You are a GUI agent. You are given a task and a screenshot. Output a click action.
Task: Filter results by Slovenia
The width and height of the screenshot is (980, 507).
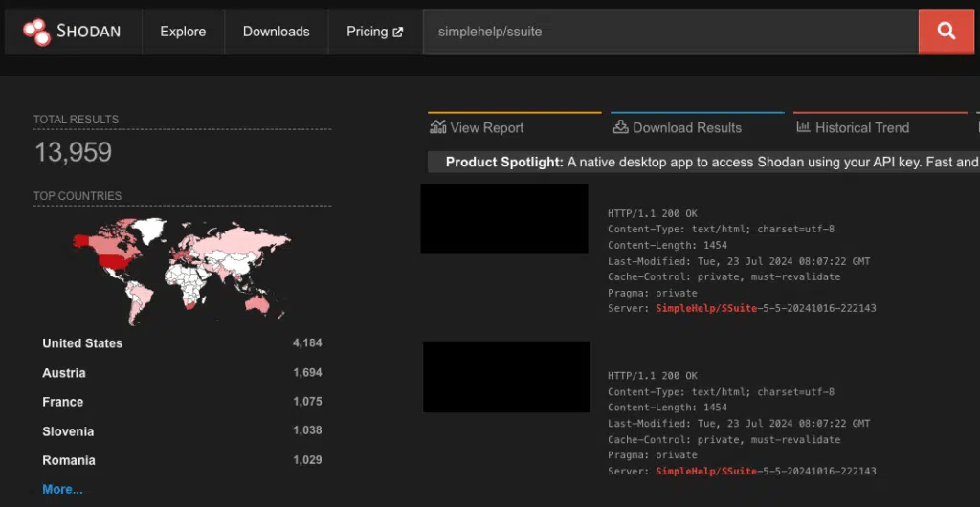tap(68, 431)
